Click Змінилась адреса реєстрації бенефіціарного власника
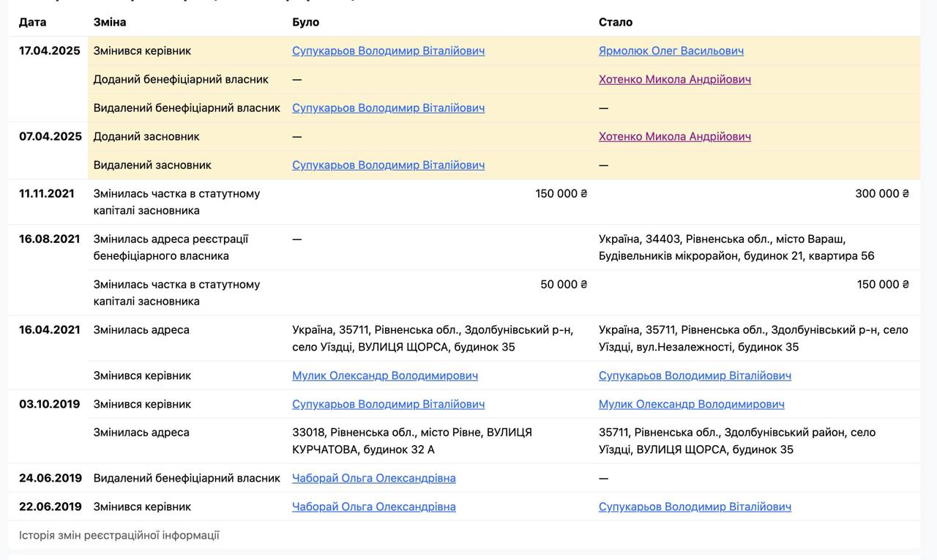937x560 pixels. click(171, 247)
